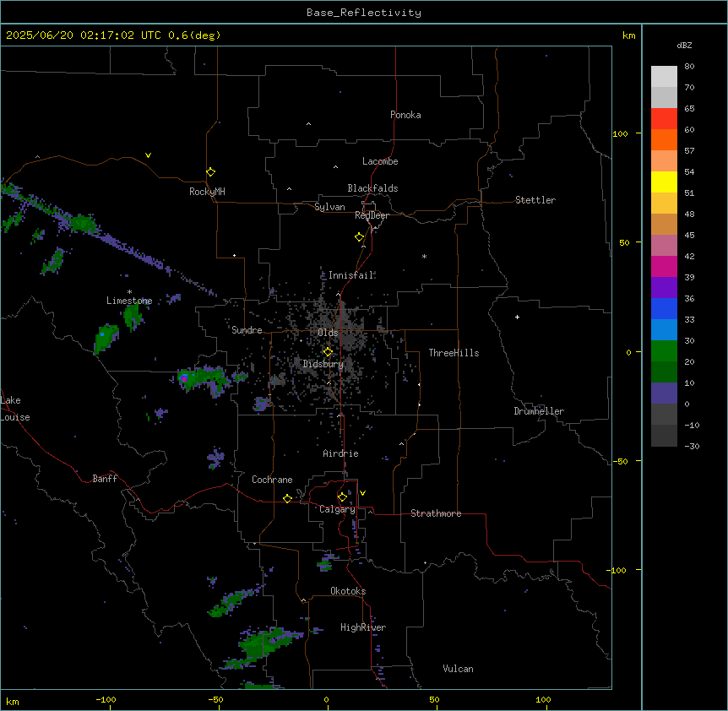Select the Blackfalds label
The height and width of the screenshot is (711, 728).
[372, 188]
